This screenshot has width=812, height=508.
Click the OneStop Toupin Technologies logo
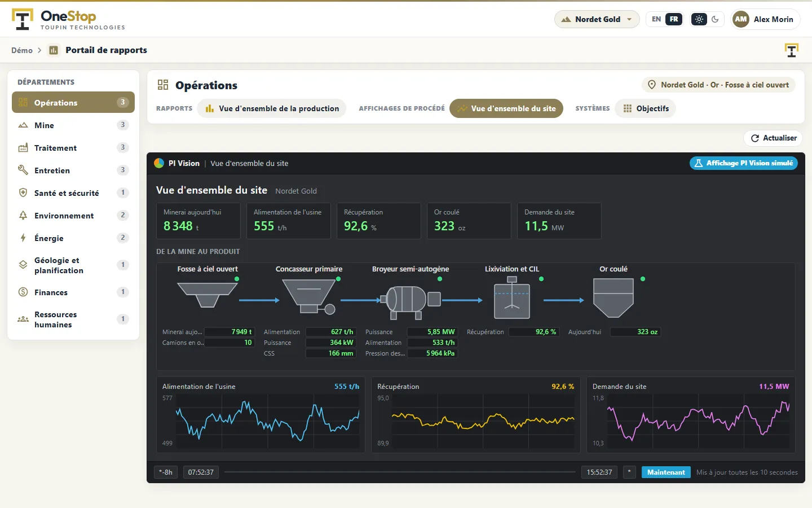click(68, 19)
